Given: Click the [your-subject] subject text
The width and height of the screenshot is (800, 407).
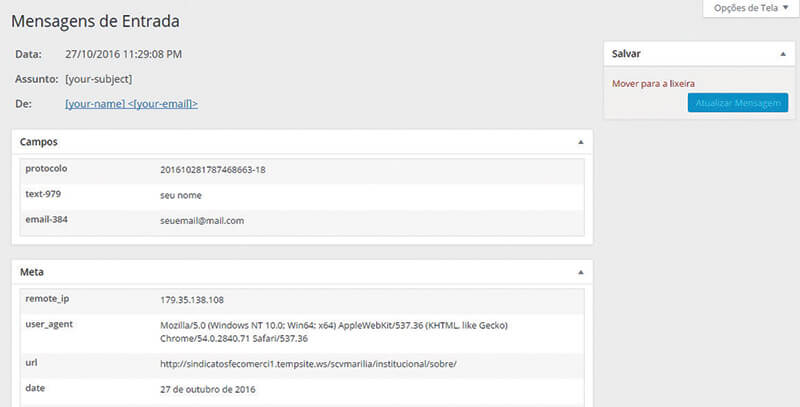Looking at the screenshot, I should tap(98, 79).
